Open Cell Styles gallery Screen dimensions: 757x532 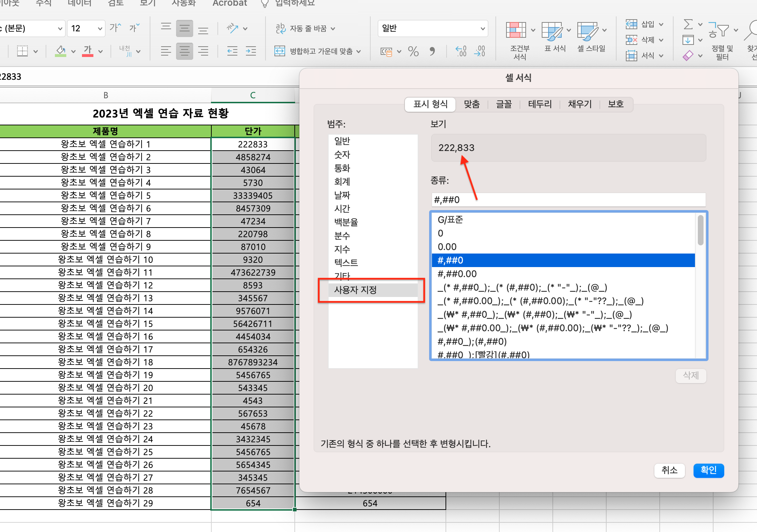coord(592,37)
